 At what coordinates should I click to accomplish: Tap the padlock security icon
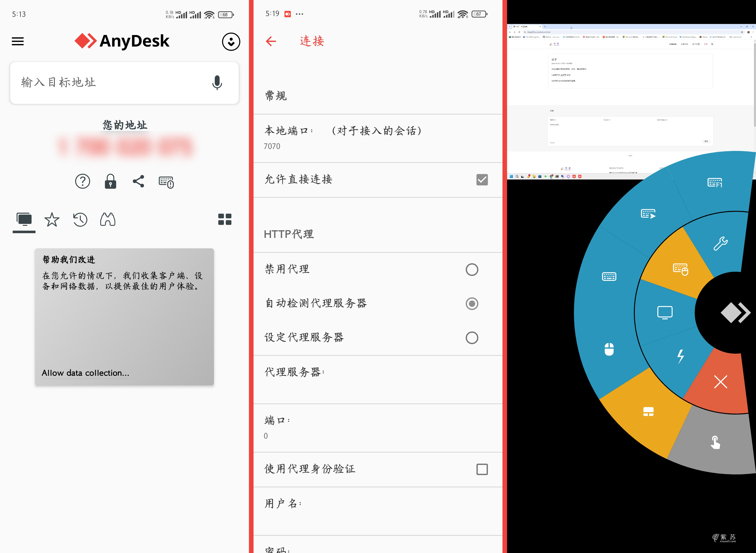[x=110, y=181]
